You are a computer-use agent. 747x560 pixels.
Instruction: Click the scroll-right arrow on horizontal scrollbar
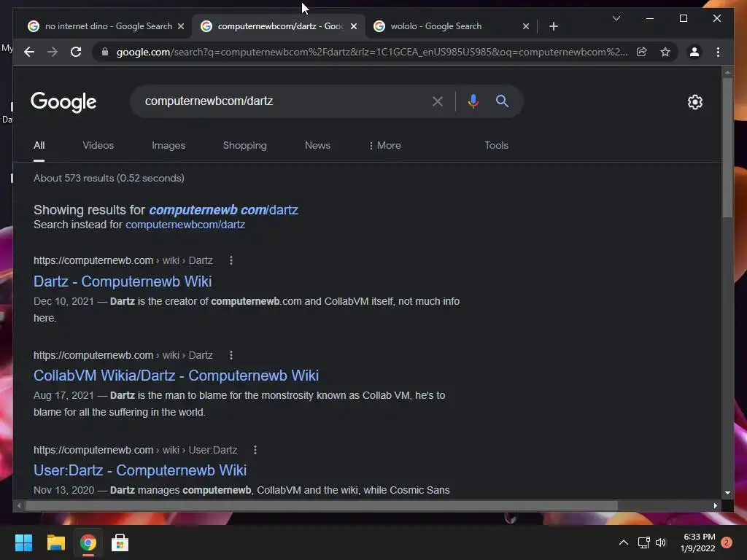[x=715, y=506]
